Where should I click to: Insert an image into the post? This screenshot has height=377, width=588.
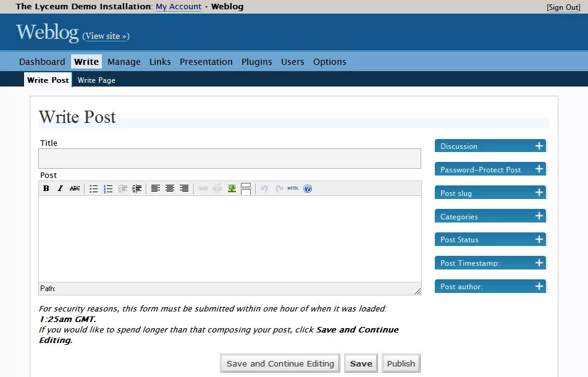232,188
